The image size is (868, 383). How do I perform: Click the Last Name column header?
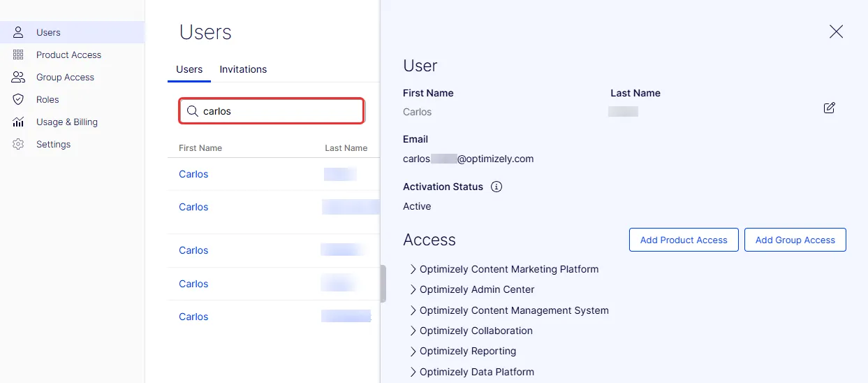point(346,148)
